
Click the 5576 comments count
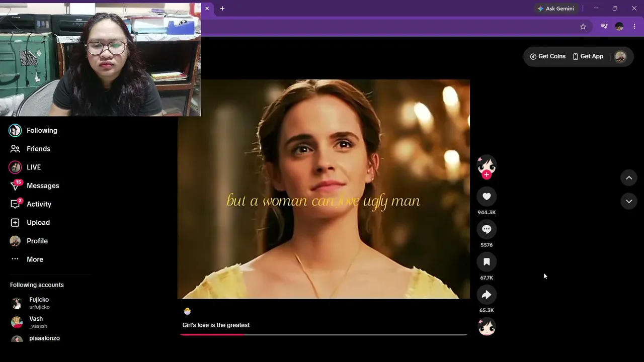pos(487,245)
